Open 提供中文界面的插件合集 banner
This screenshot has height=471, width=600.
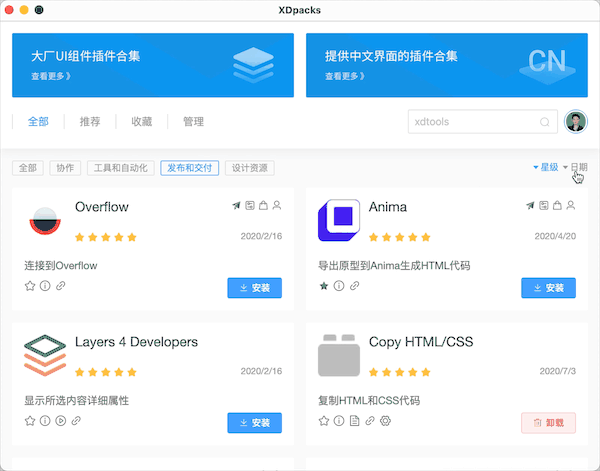(447, 65)
